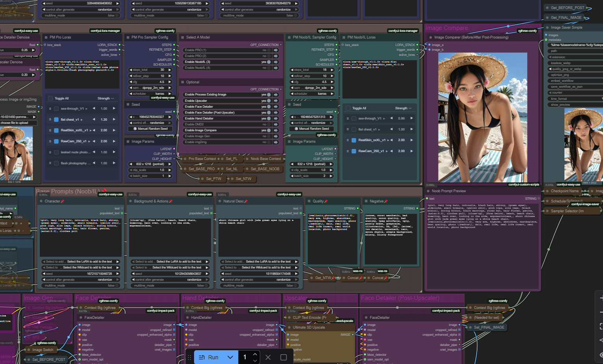Viewport: 603px width, 364px height.
Task: Toggle Enable Noob/IL (4) switch
Action: pos(268,68)
